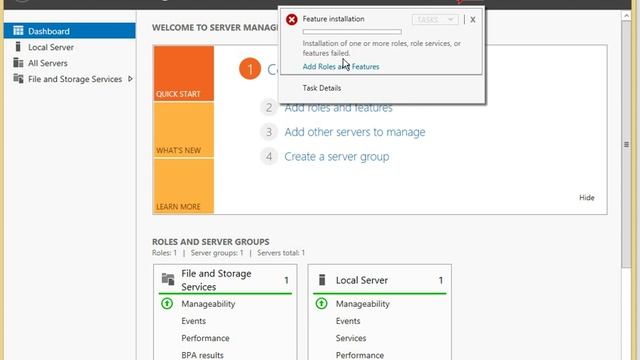This screenshot has height=360, width=640.
Task: Click the Local Server tile tower icon
Action: (x=322, y=280)
